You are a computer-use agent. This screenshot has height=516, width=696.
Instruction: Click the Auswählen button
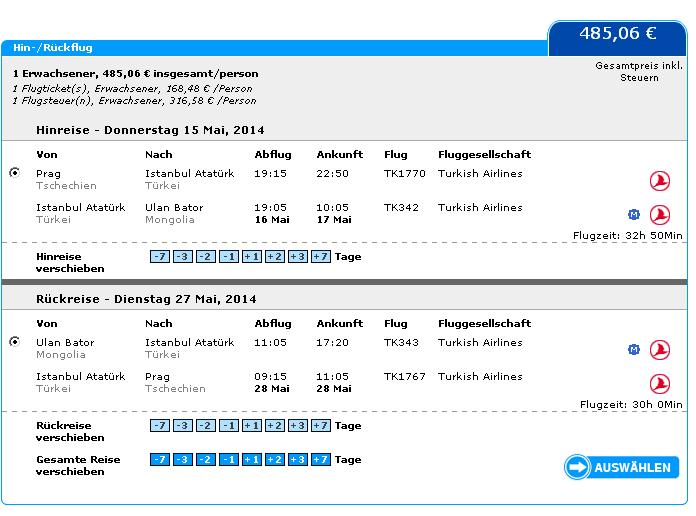pos(622,467)
